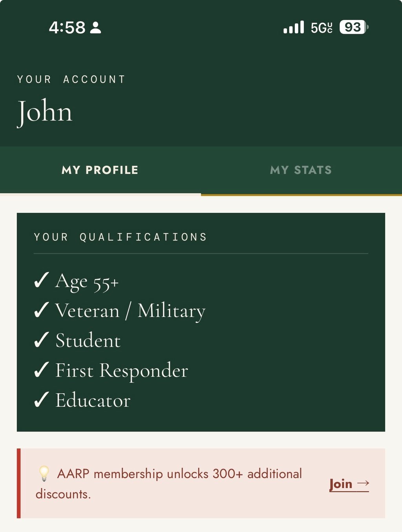Tap the lightbulb icon in AARP banner
The height and width of the screenshot is (532, 402).
44,473
